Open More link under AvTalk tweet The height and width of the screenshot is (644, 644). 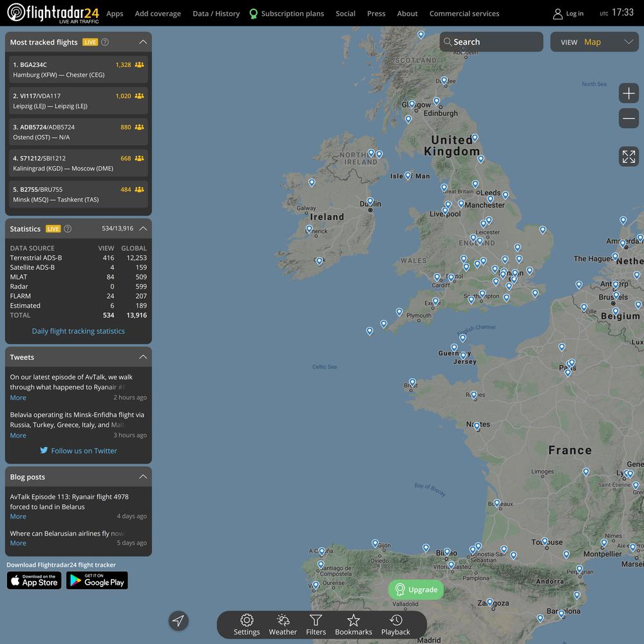[x=18, y=397]
